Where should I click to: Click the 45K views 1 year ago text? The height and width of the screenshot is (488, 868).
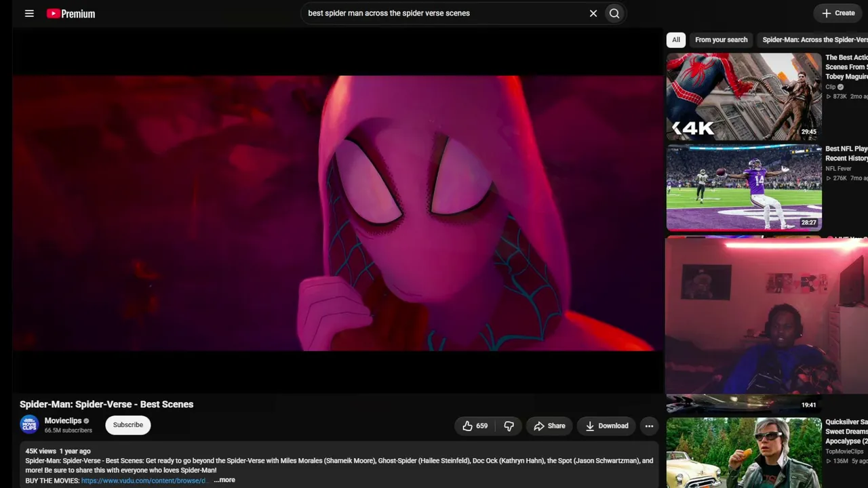click(58, 451)
